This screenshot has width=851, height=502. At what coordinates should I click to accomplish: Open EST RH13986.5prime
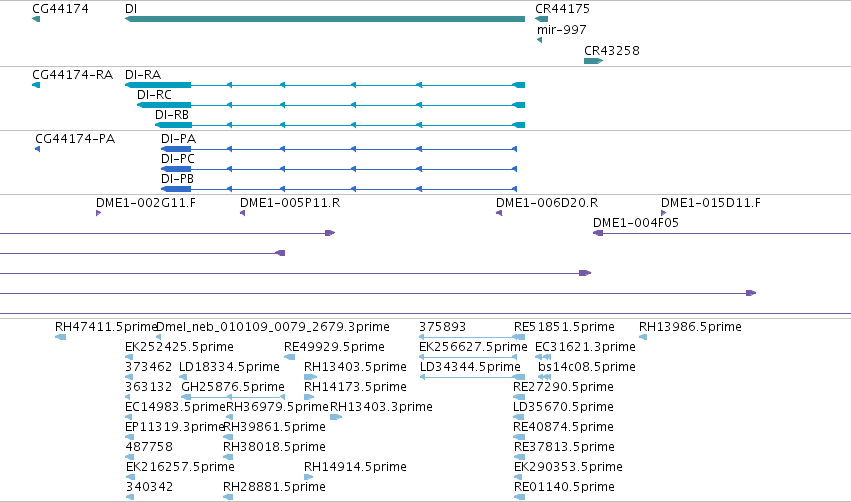pos(690,327)
